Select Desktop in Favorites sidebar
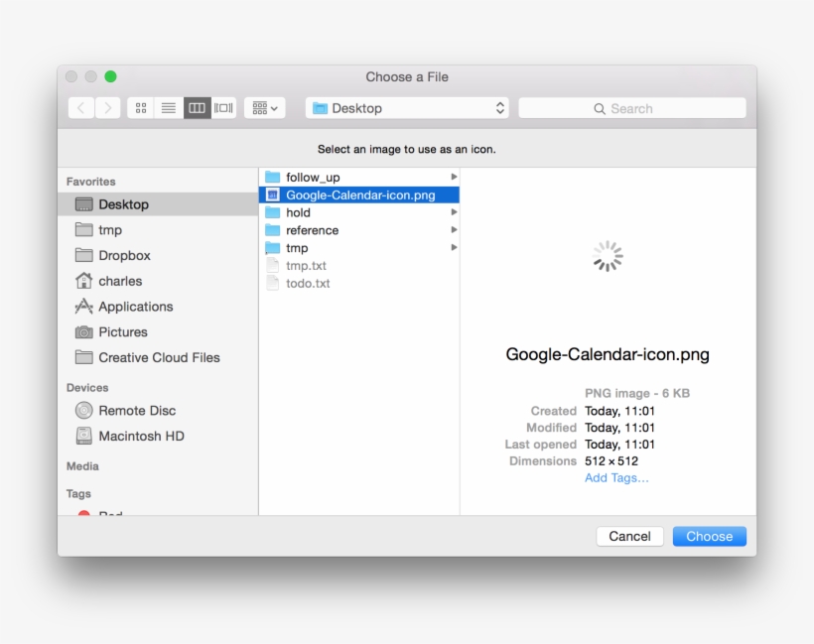Viewport: 814px width, 644px height. [x=158, y=204]
